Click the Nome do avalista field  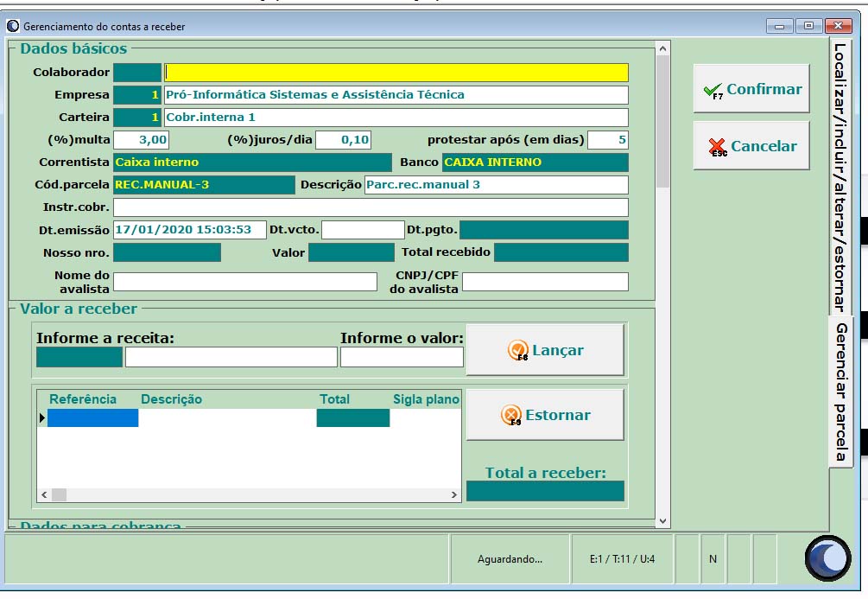point(245,282)
